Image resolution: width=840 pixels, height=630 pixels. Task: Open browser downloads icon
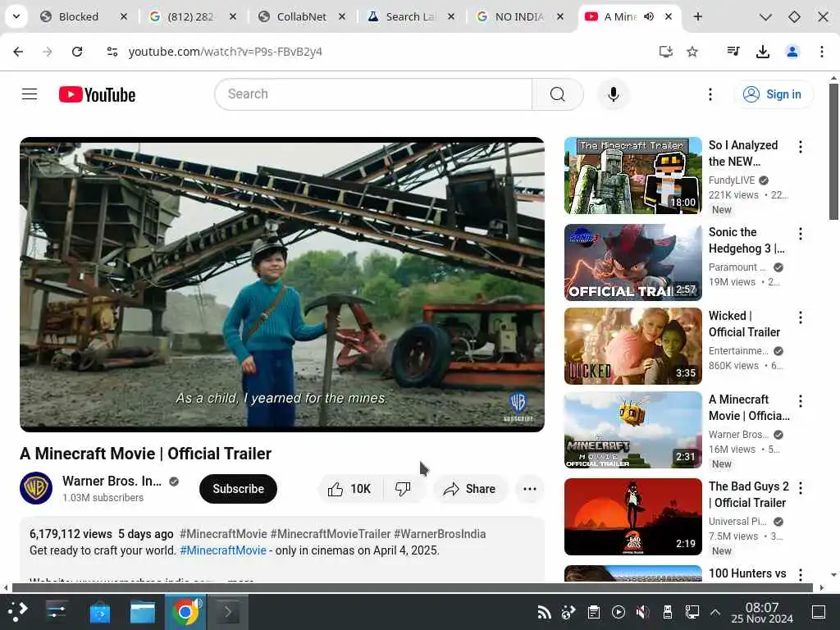[x=762, y=52]
